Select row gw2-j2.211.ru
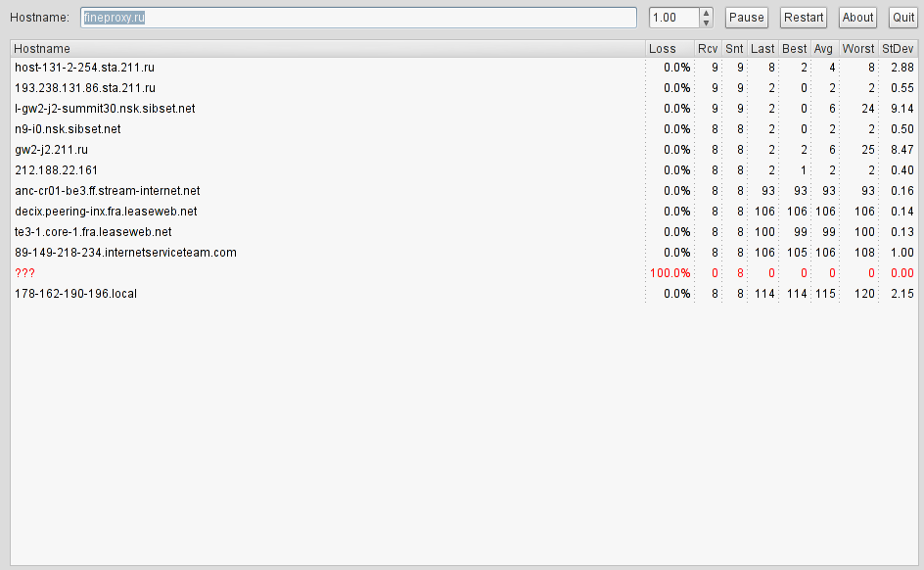The image size is (924, 570). [464, 150]
